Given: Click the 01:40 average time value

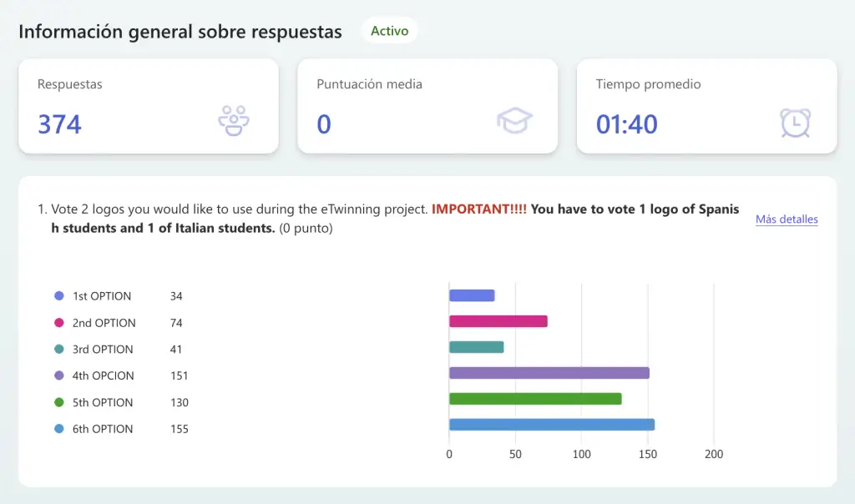Looking at the screenshot, I should pos(626,124).
